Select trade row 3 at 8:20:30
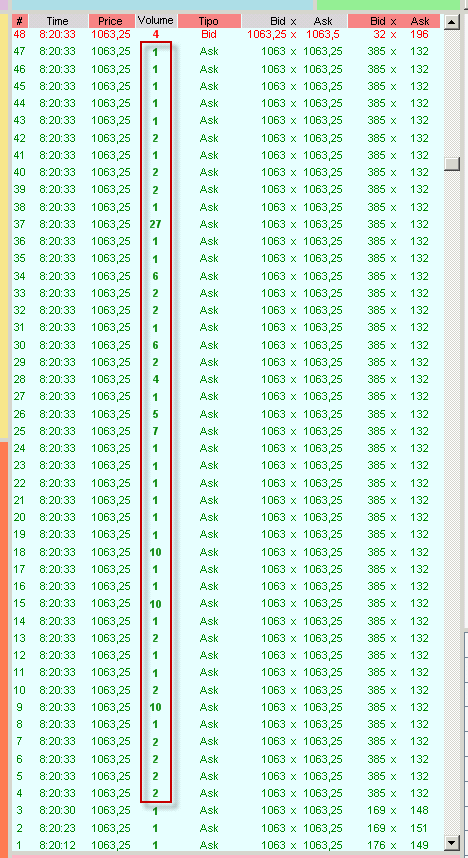 227,810
